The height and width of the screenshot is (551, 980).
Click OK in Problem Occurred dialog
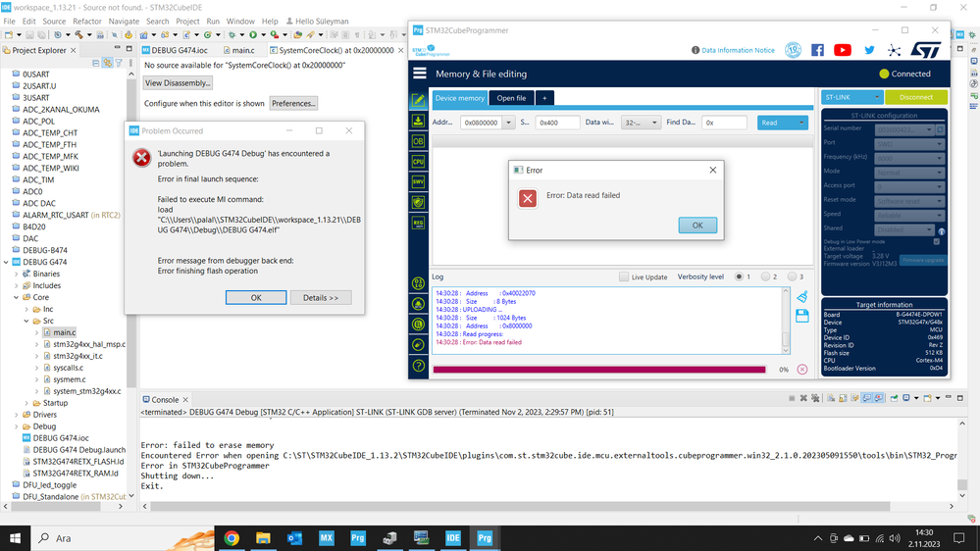256,298
